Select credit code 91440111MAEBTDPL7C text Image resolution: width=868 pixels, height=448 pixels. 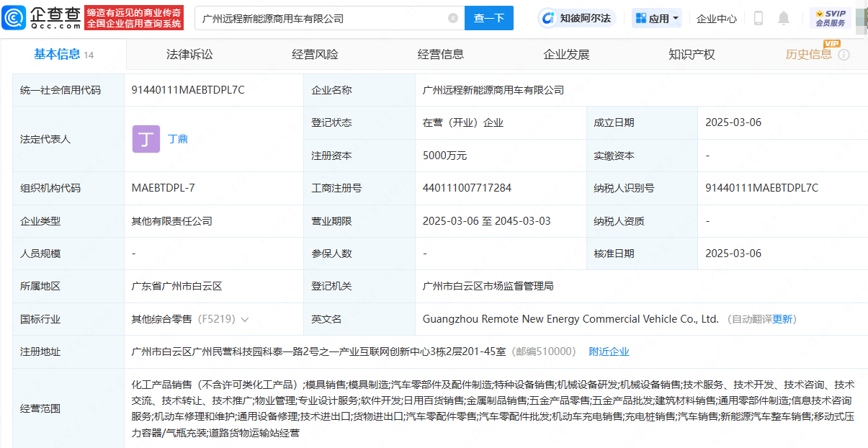[188, 90]
